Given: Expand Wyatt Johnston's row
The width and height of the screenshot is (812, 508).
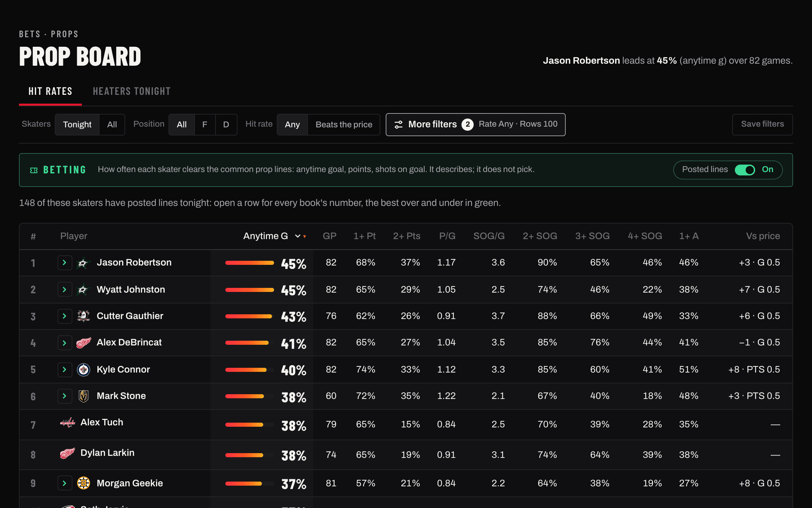Looking at the screenshot, I should pyautogui.click(x=65, y=290).
